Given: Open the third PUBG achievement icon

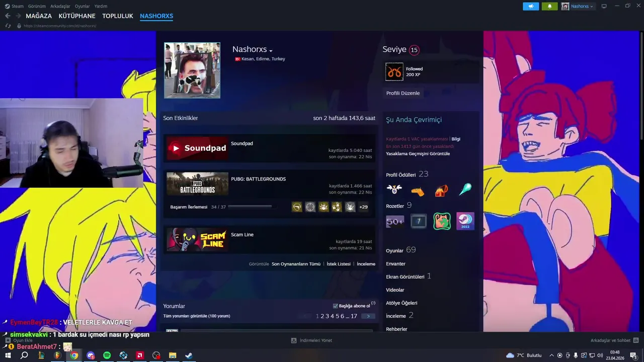Looking at the screenshot, I should (x=324, y=207).
